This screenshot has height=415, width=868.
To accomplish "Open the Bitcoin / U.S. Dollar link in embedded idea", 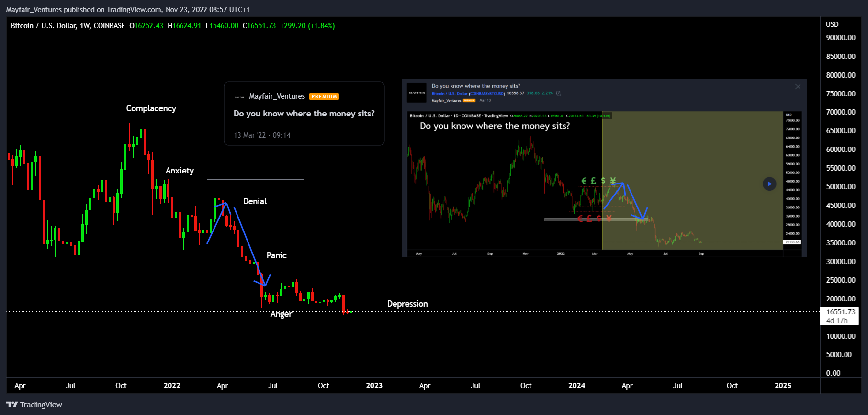I will tap(450, 94).
